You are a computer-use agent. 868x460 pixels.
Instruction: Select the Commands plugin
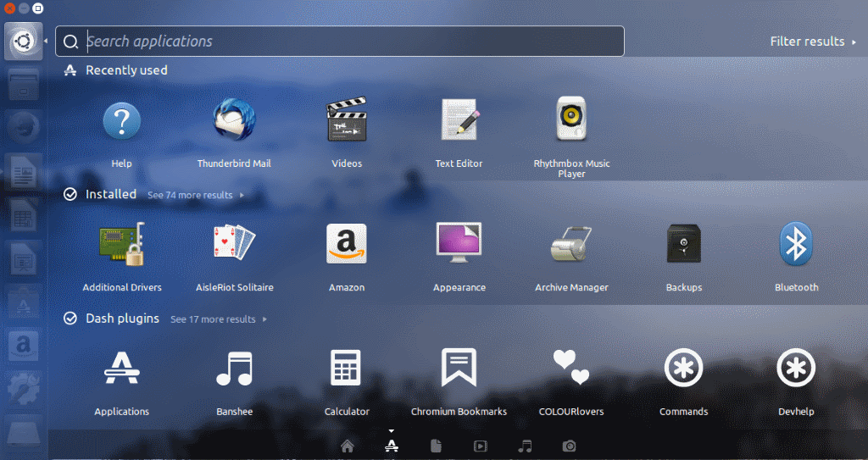(684, 368)
